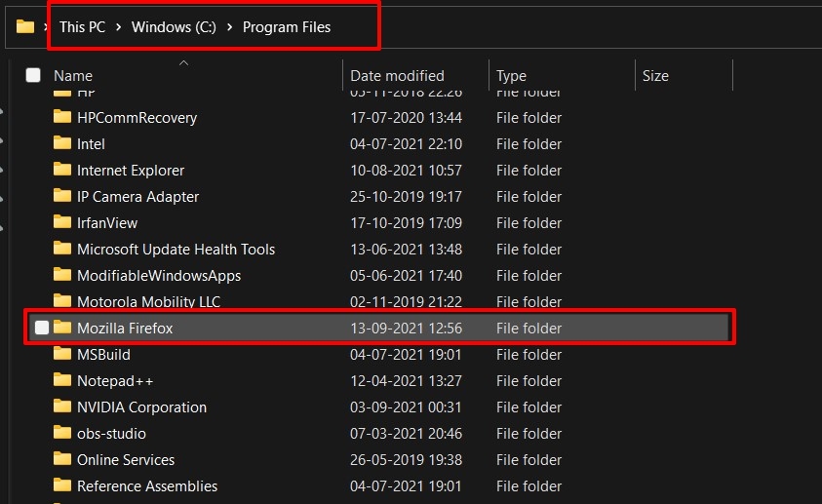
Task: Expand the chevron after This PC
Action: pyautogui.click(x=119, y=27)
